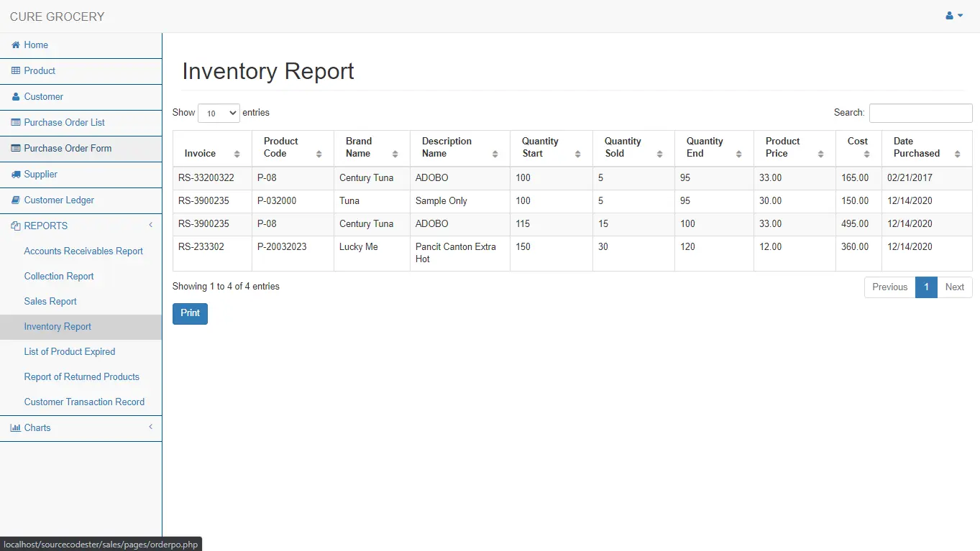Select page 1 in pagination

click(927, 287)
